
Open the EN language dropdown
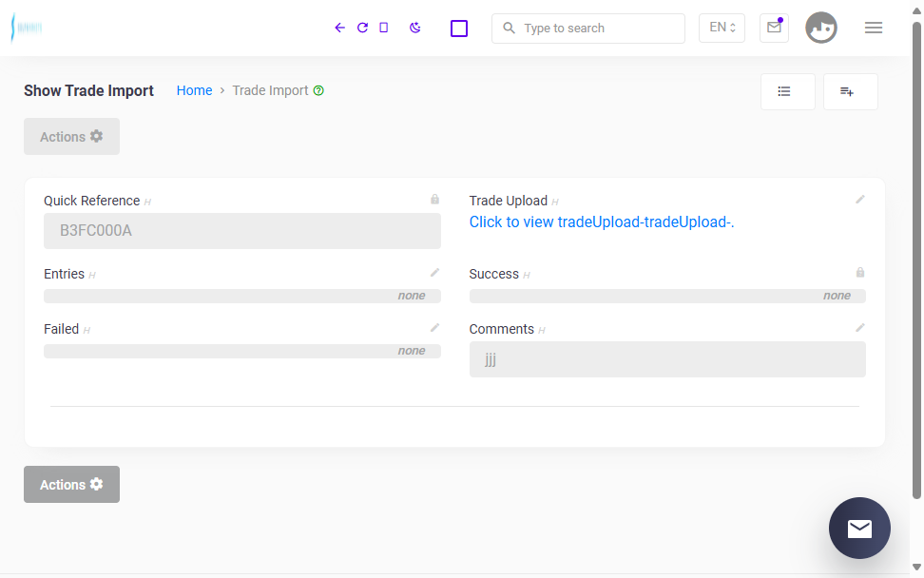722,28
